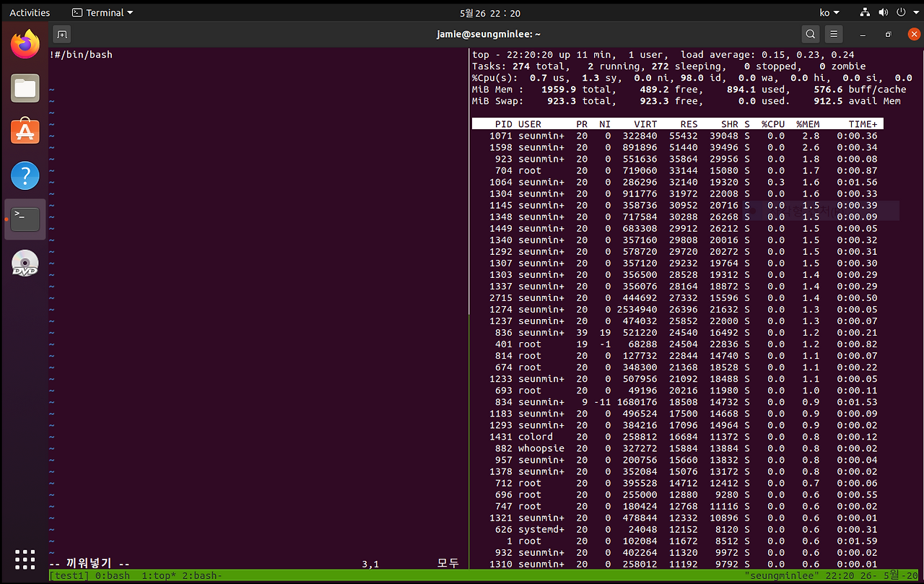924x584 pixels.
Task: Click the power icon in top bar
Action: tap(900, 12)
